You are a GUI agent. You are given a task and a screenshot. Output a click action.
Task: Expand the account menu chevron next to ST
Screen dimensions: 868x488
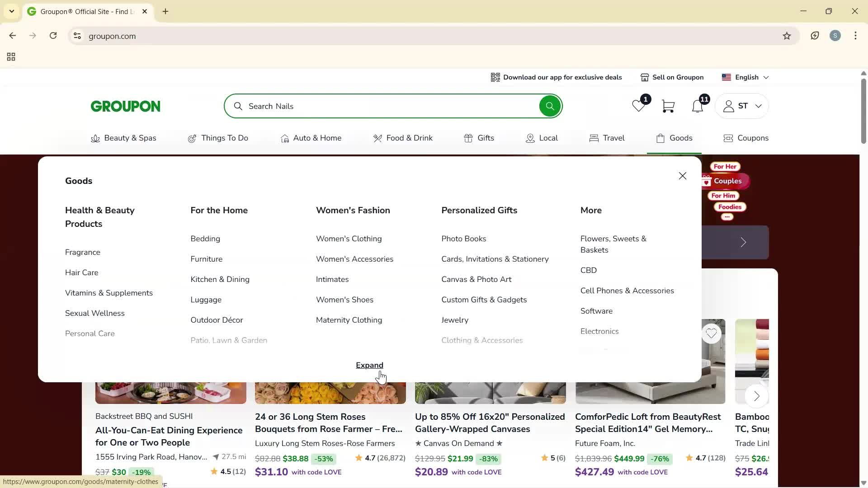[759, 106]
